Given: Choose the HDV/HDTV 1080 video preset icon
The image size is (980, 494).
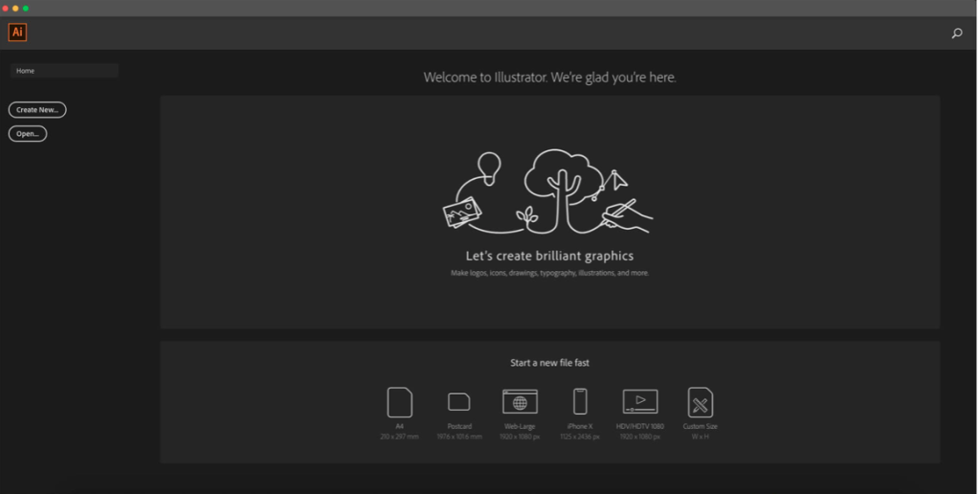Looking at the screenshot, I should click(640, 401).
